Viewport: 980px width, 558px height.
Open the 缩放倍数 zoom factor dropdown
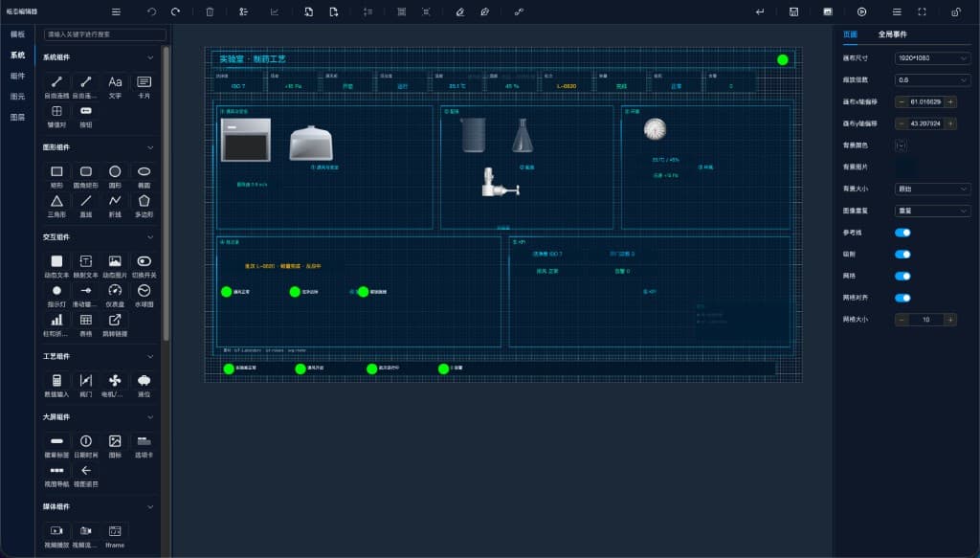click(x=932, y=80)
